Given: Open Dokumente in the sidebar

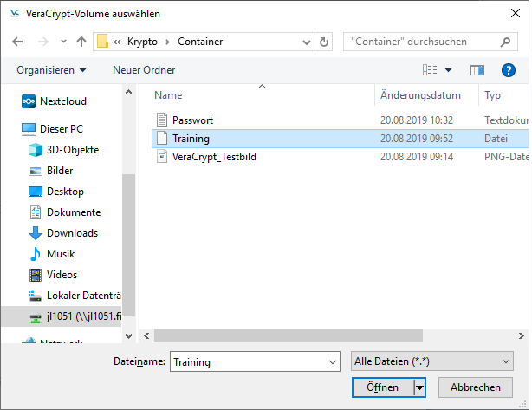Looking at the screenshot, I should [x=74, y=212].
